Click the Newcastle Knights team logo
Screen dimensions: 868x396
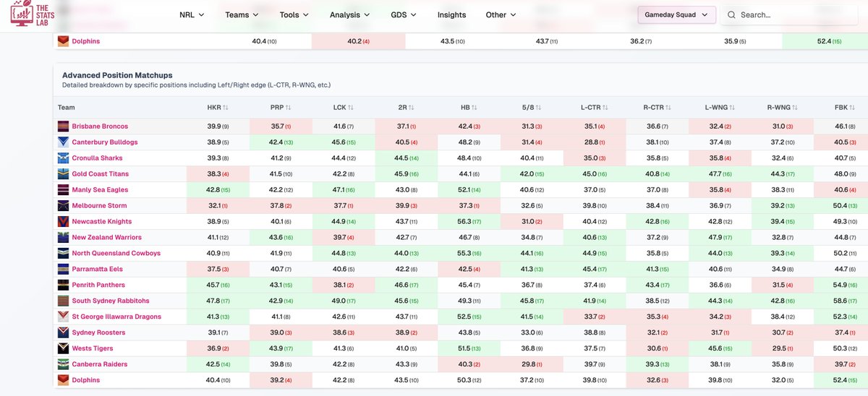tap(64, 222)
